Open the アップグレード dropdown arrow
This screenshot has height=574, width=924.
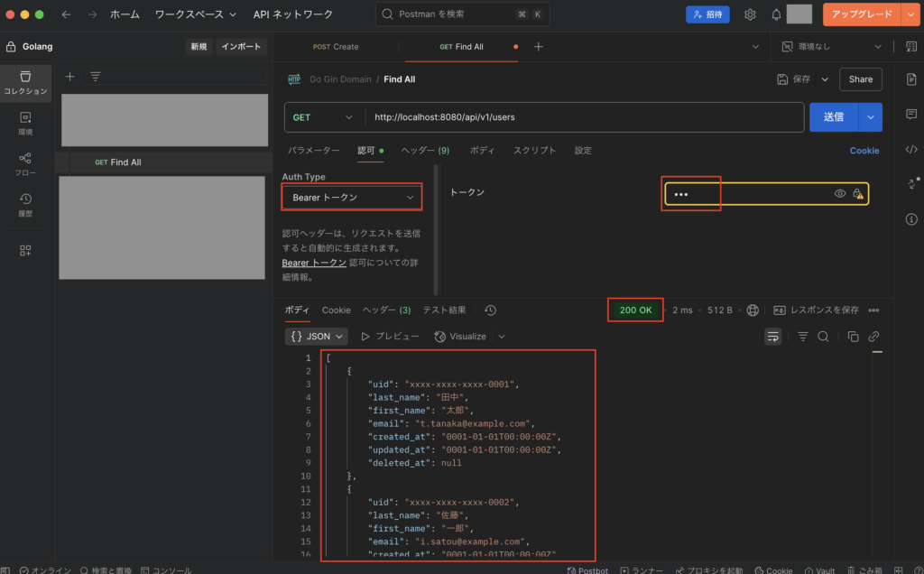[x=910, y=14]
